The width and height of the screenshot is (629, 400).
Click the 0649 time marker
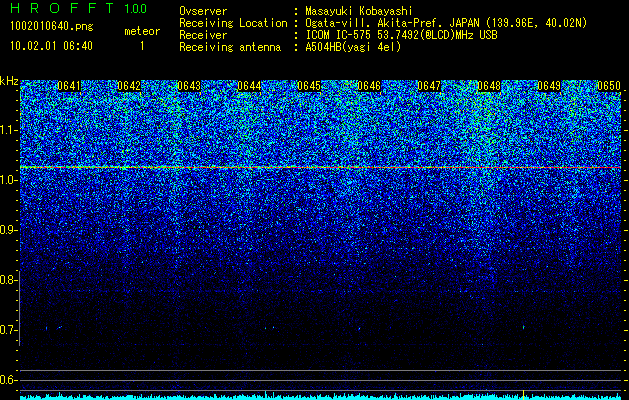coord(549,86)
